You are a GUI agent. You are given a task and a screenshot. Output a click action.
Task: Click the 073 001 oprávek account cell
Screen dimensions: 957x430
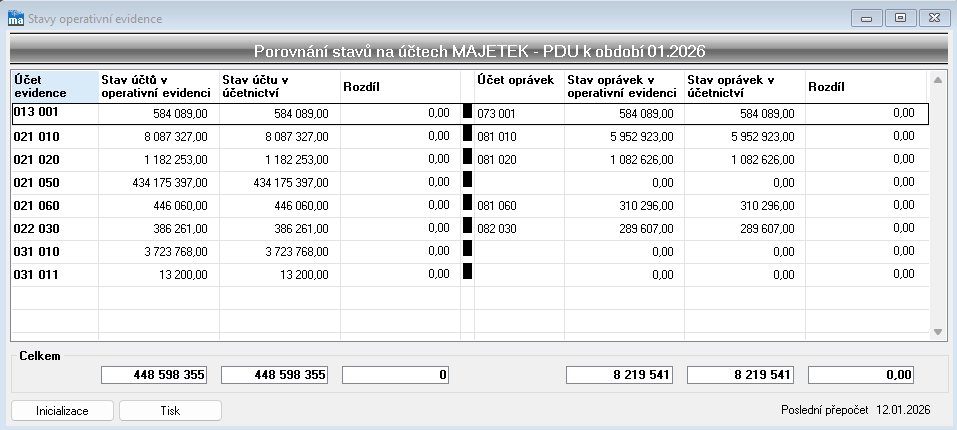[519, 114]
